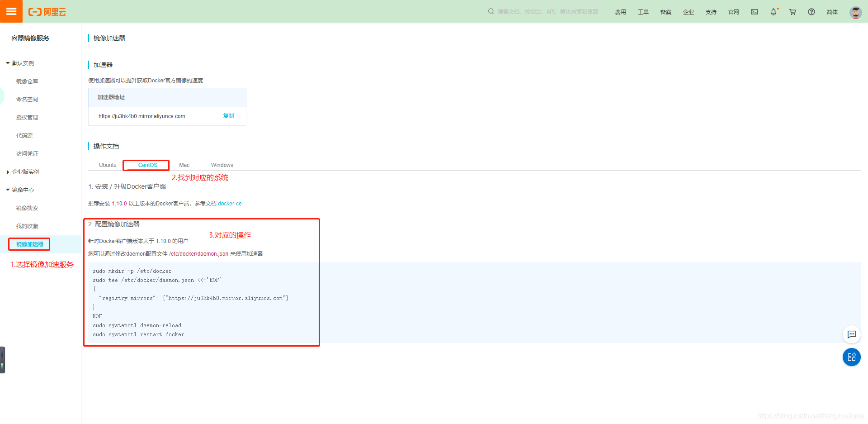Click the 加速器地址 header cell
This screenshot has height=424, width=868.
167,97
